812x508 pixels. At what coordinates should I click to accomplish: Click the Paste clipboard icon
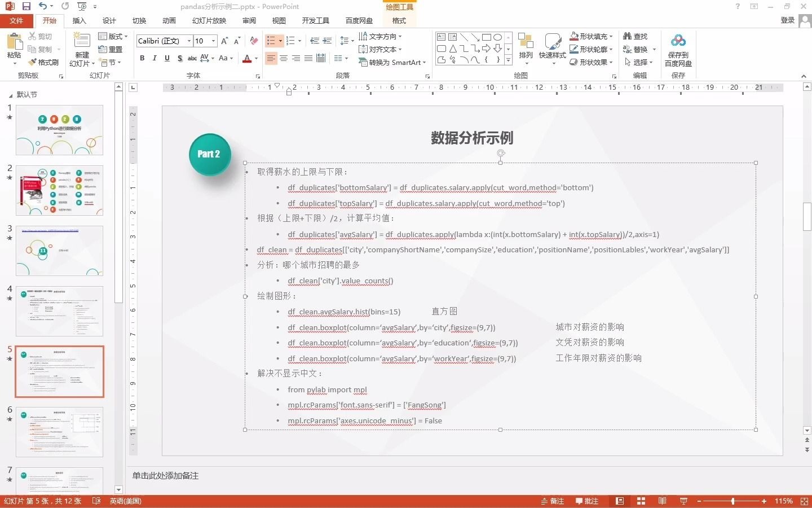point(14,42)
